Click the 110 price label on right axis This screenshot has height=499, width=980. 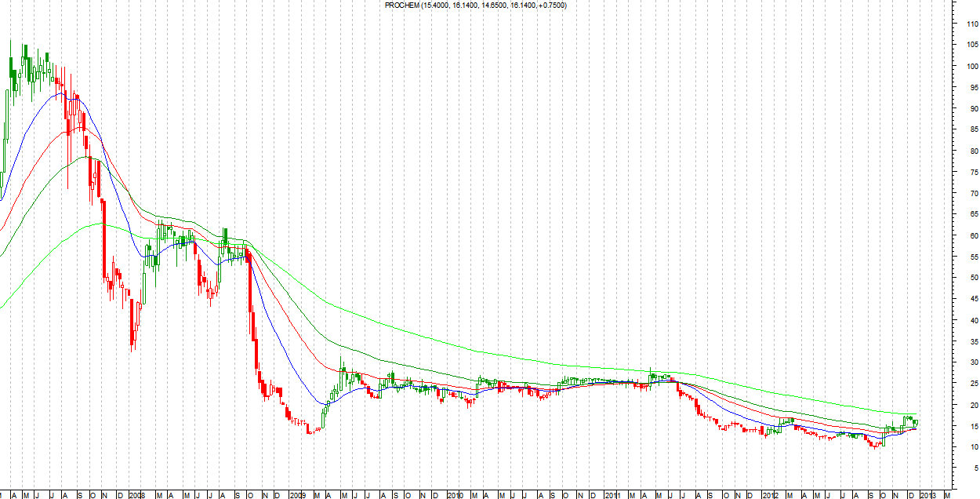point(971,24)
